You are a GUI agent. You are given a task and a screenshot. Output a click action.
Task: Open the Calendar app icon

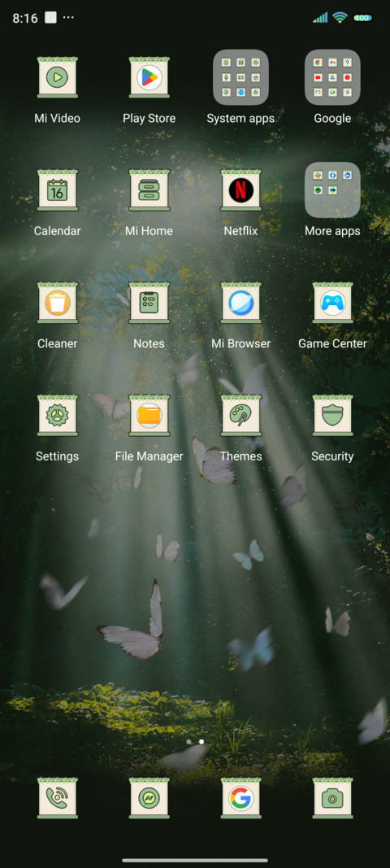click(x=57, y=190)
